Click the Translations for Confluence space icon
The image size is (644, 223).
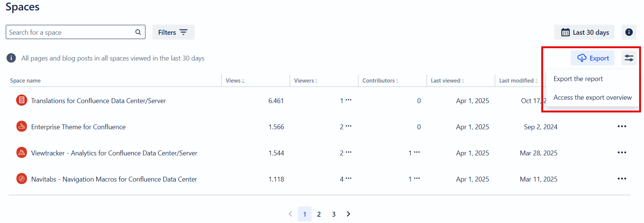[22, 100]
